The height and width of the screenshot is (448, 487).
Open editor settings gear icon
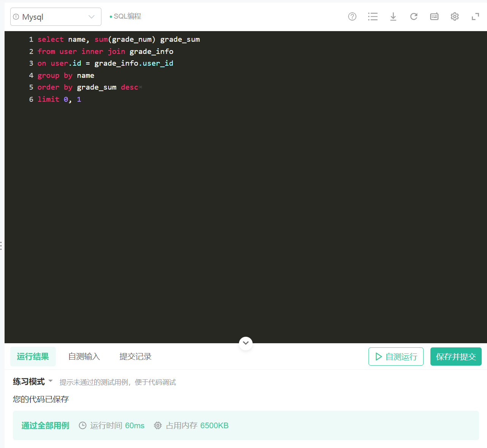coord(455,16)
